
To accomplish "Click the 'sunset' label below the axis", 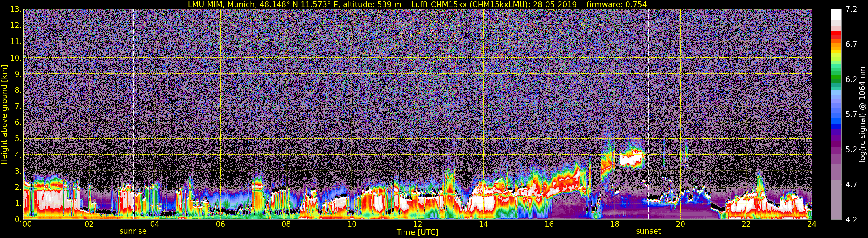I will point(648,231).
